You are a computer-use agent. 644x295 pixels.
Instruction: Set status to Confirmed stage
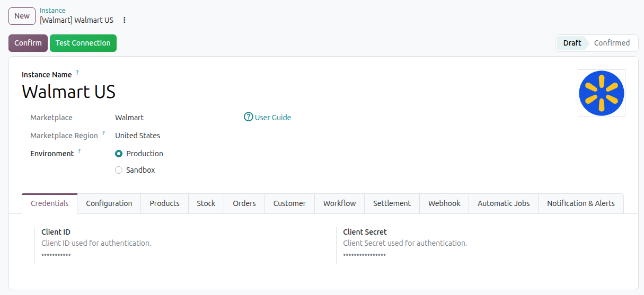[x=612, y=43]
